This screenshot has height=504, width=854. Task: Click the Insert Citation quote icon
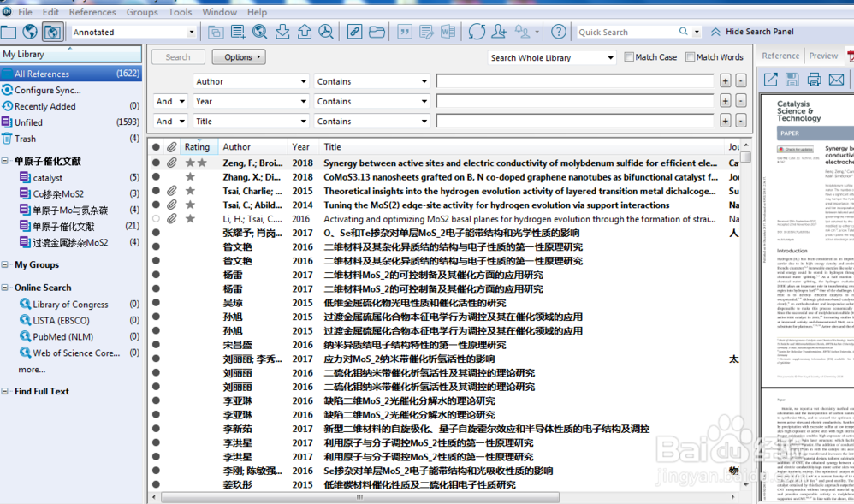[404, 32]
